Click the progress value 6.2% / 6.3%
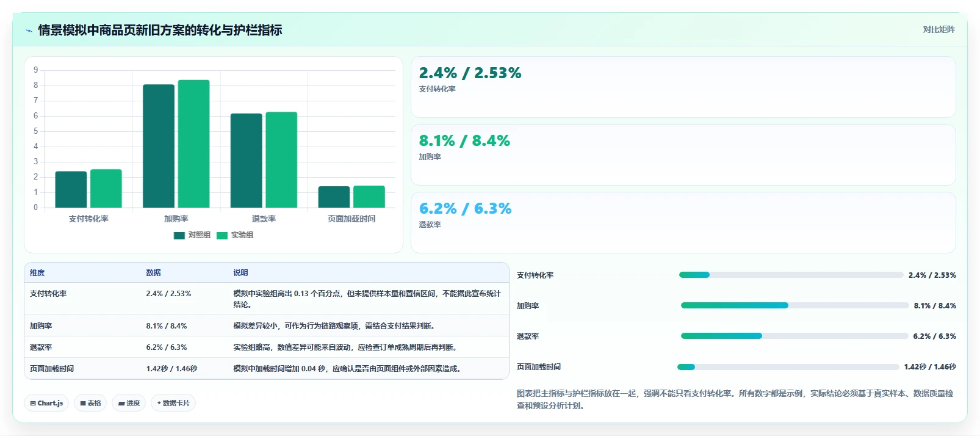 click(934, 336)
